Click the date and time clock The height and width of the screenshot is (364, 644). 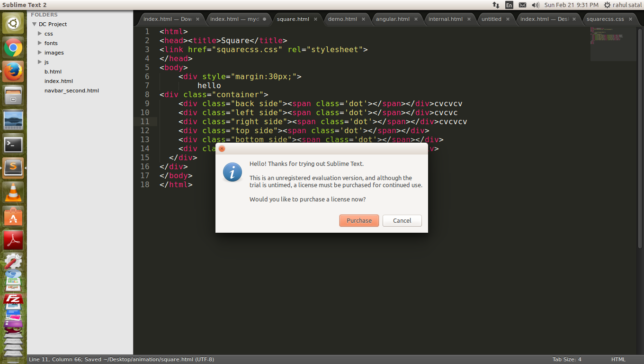point(571,5)
